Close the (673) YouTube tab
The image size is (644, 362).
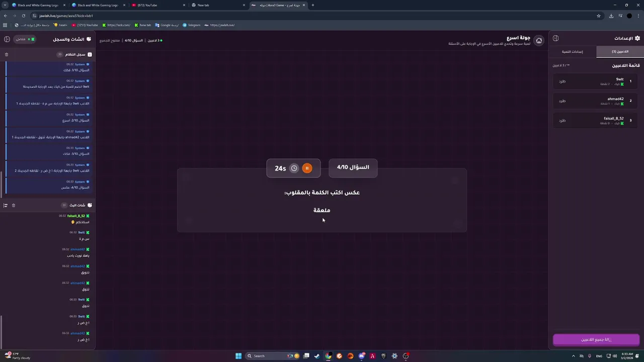point(184,5)
